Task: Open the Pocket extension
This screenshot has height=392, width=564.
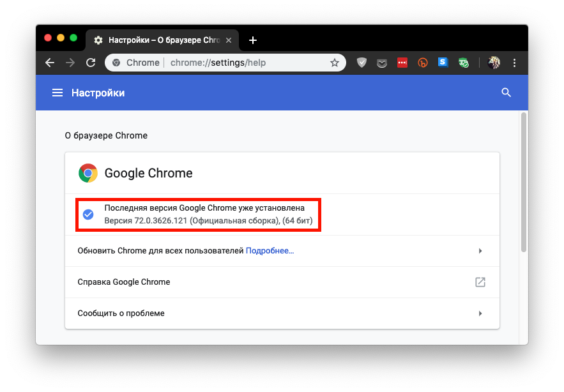Action: pos(381,63)
